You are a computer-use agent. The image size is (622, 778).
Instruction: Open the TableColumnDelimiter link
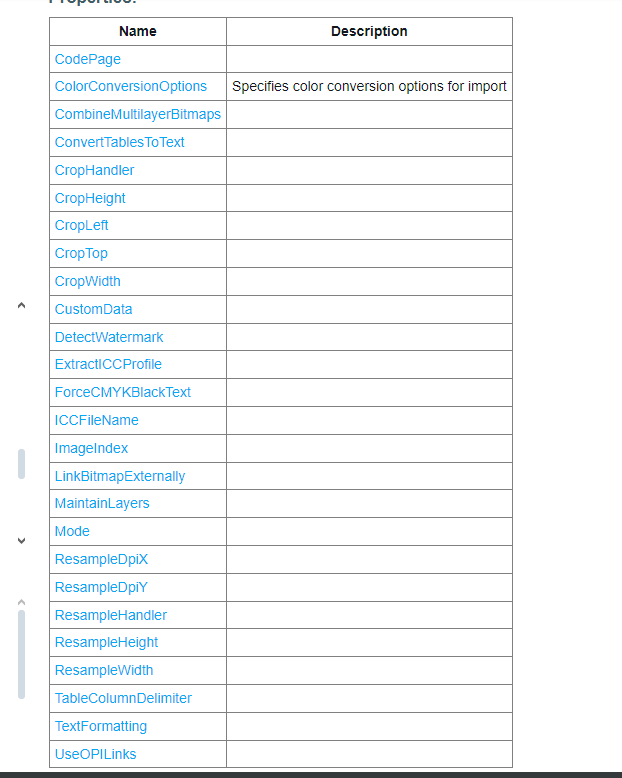tap(123, 698)
